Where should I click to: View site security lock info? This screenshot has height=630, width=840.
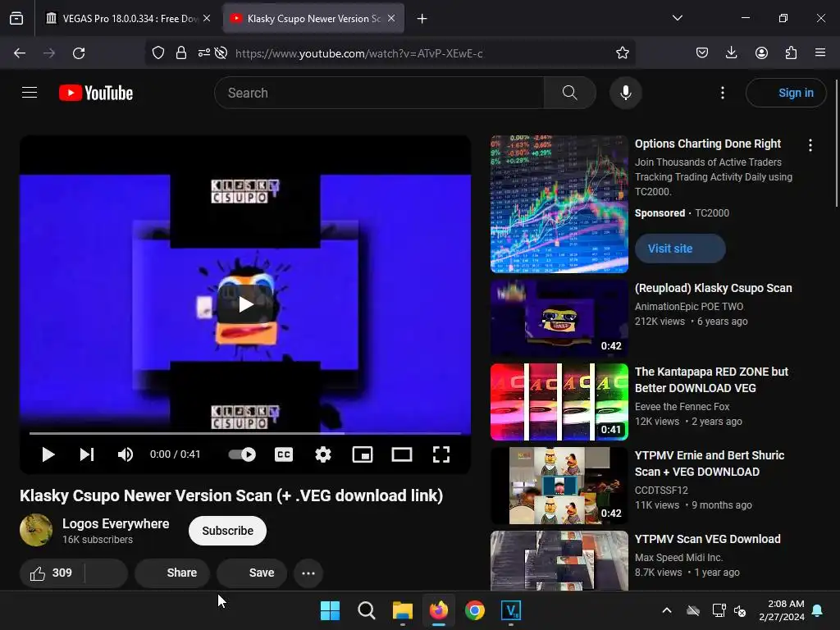[181, 53]
